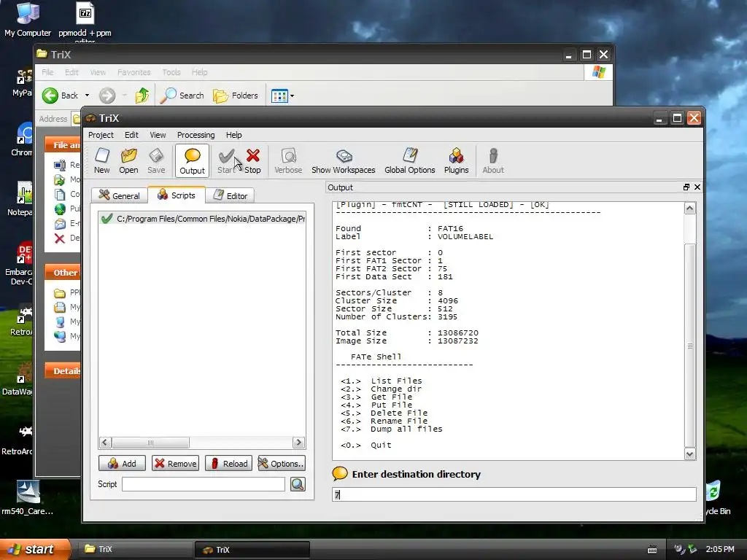Image resolution: width=747 pixels, height=560 pixels.
Task: Click the Output panel scroll up arrow
Action: coord(690,208)
